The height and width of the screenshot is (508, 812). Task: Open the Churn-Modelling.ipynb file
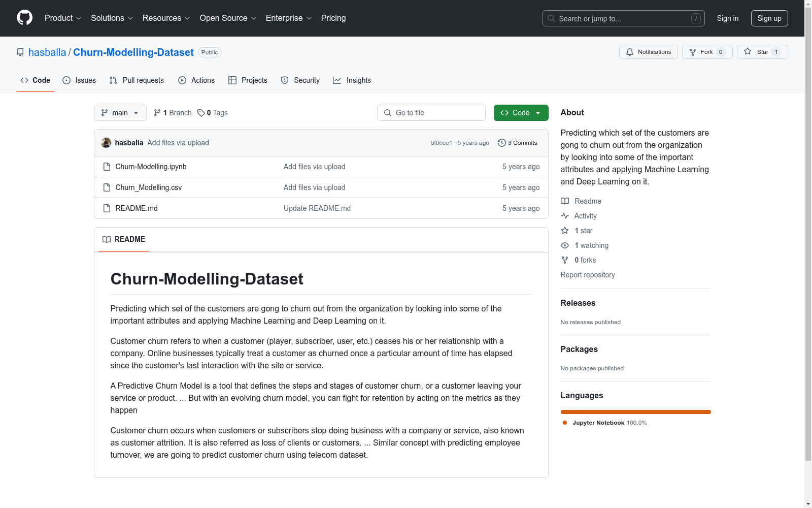[151, 167]
